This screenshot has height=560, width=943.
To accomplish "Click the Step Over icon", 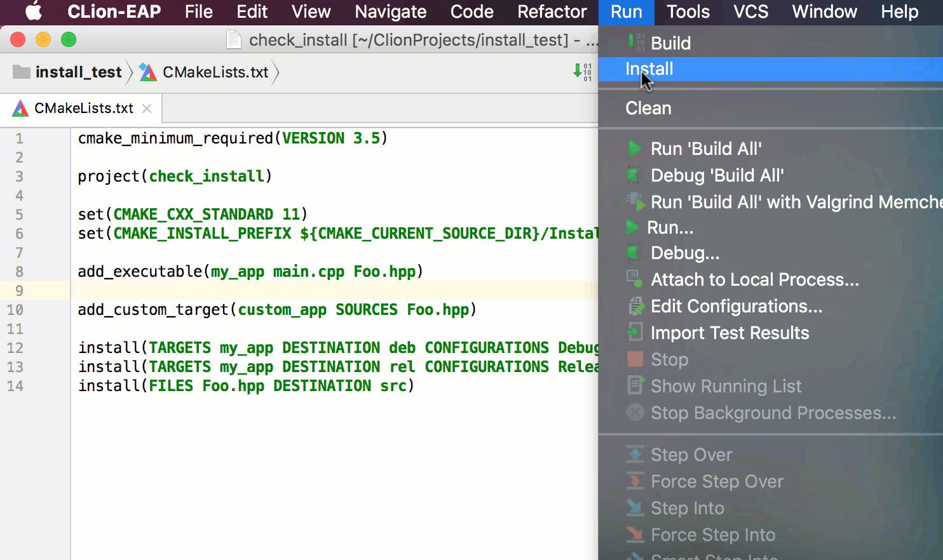I will [635, 454].
